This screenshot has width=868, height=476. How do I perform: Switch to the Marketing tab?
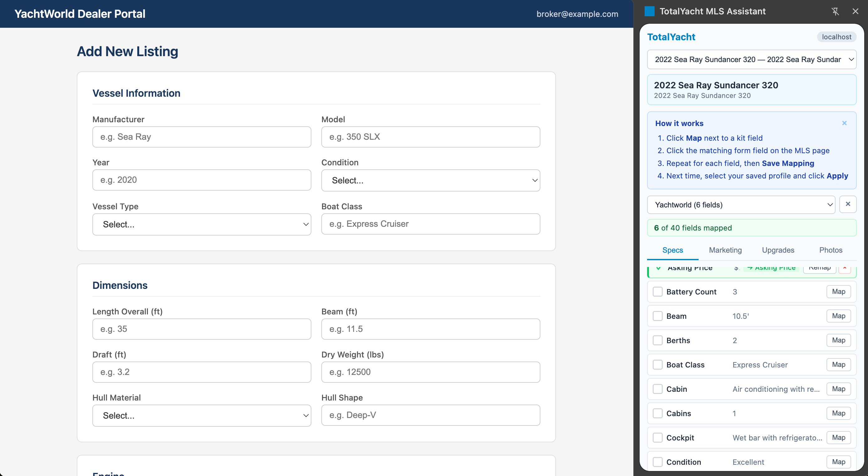click(725, 250)
